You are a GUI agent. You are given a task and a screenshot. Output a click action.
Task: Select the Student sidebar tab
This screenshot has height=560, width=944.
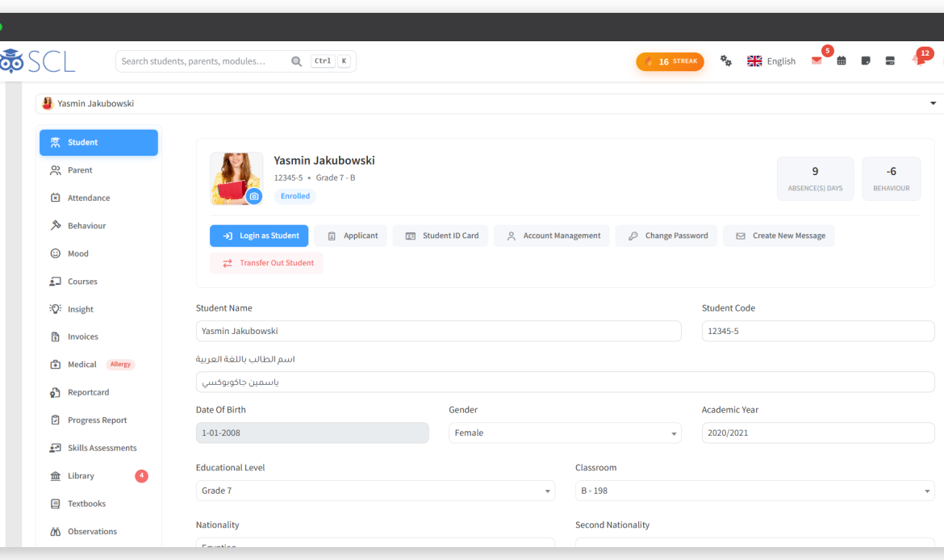pyautogui.click(x=98, y=143)
